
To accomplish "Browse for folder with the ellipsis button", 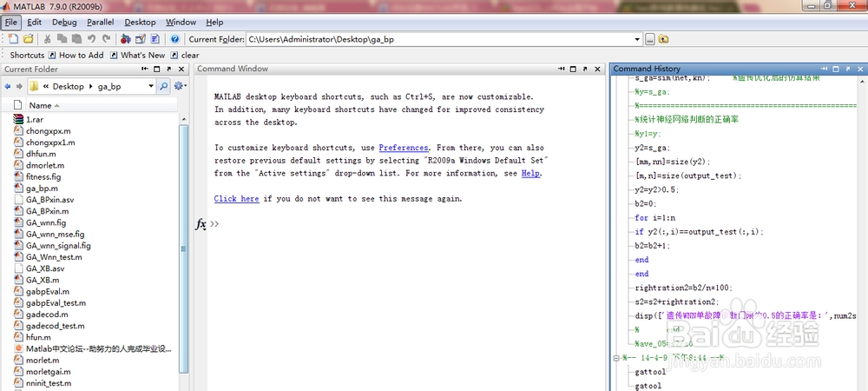I will coord(650,39).
